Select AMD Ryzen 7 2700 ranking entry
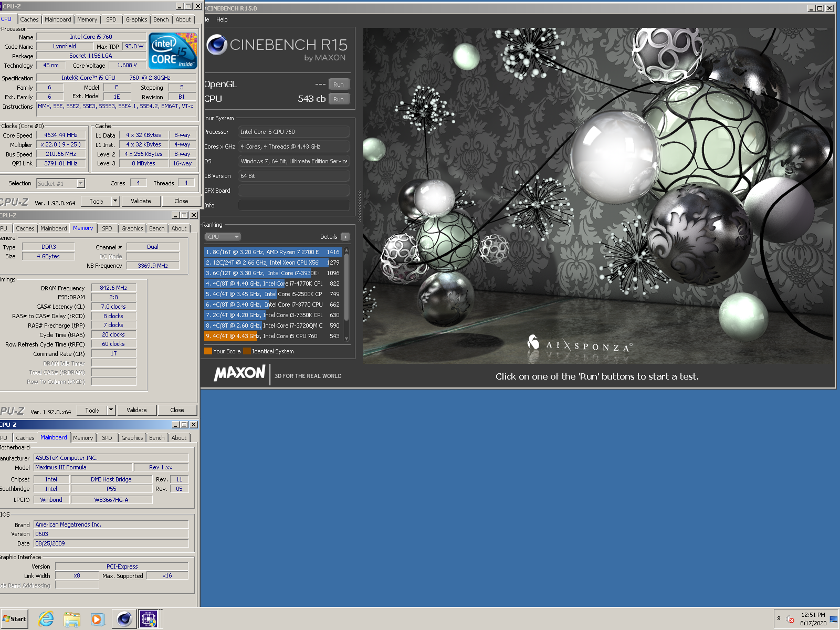Image resolution: width=840 pixels, height=630 pixels. [273, 252]
